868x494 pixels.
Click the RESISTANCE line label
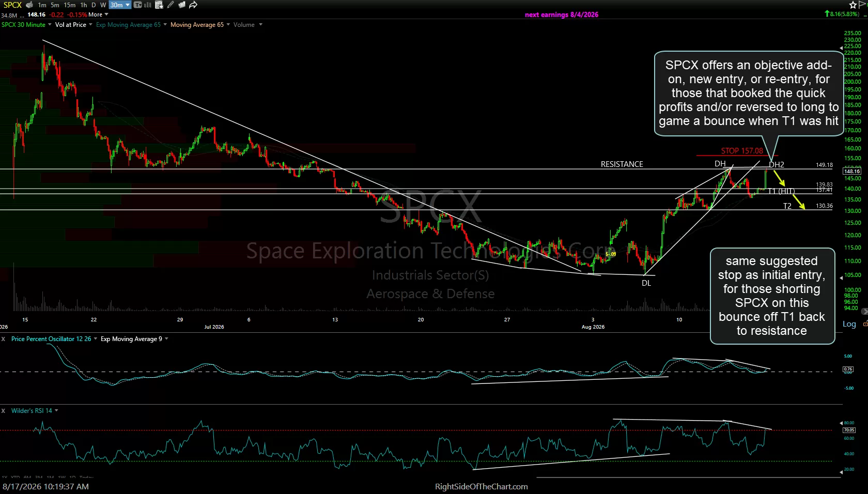pos(622,164)
